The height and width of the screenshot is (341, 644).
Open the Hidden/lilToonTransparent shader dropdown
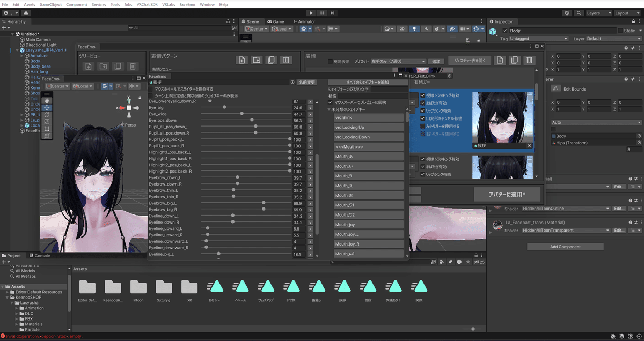[x=566, y=231]
